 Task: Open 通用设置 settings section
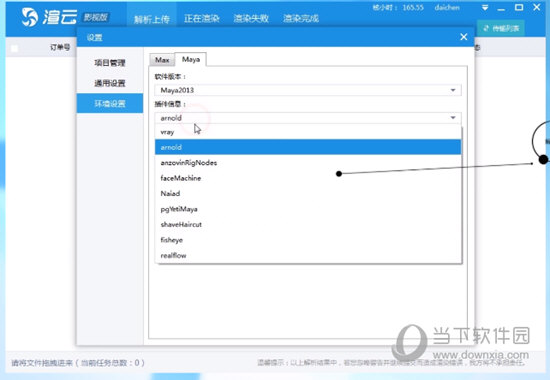point(110,83)
